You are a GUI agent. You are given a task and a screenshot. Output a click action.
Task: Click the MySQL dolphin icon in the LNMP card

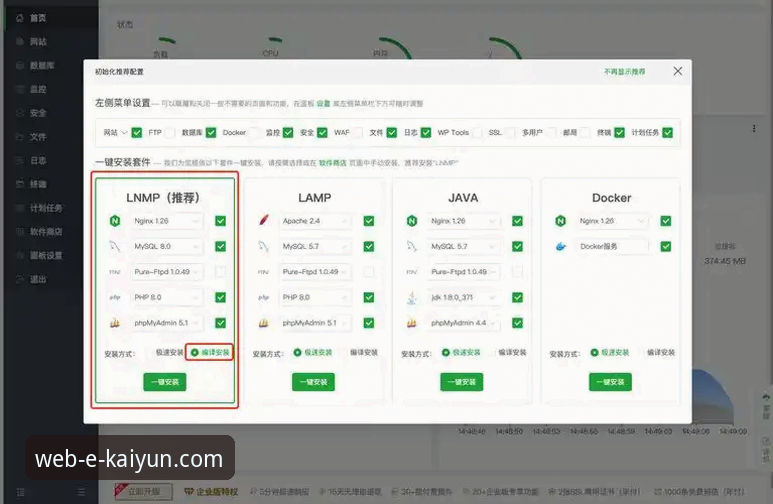coord(115,246)
